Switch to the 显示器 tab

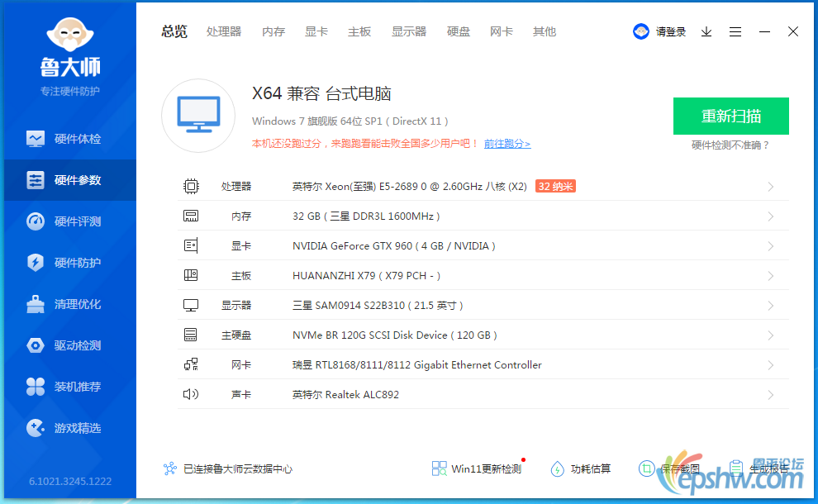point(409,32)
